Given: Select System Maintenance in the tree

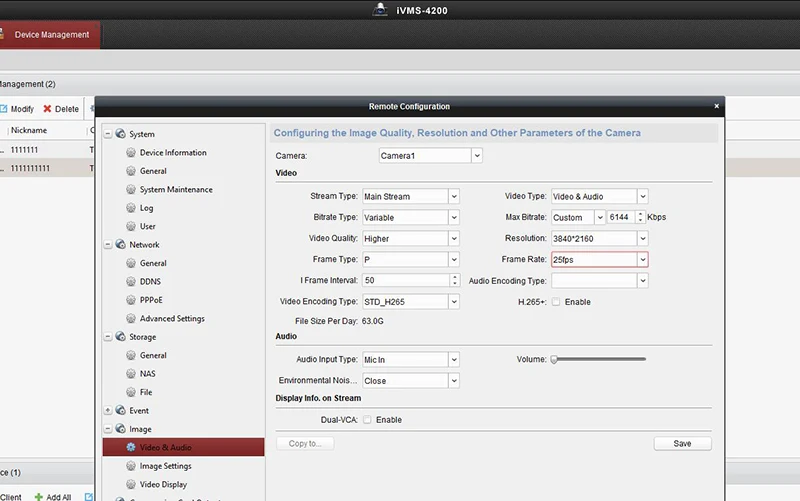Looking at the screenshot, I should pyautogui.click(x=176, y=189).
